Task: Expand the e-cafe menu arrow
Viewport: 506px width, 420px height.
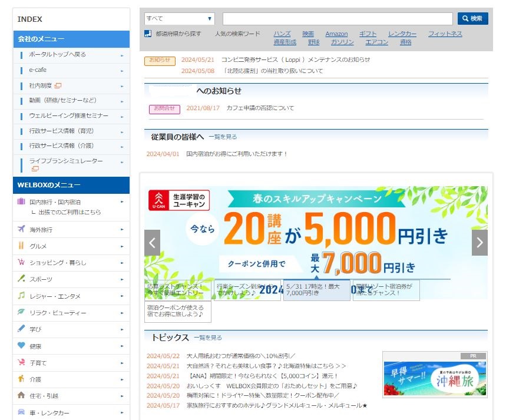Action: click(x=122, y=71)
